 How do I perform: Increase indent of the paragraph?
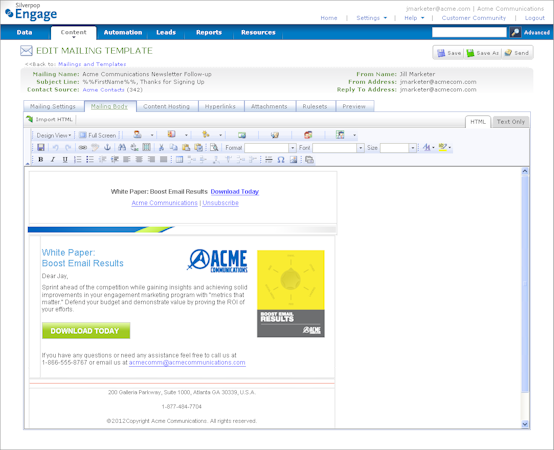pos(114,159)
